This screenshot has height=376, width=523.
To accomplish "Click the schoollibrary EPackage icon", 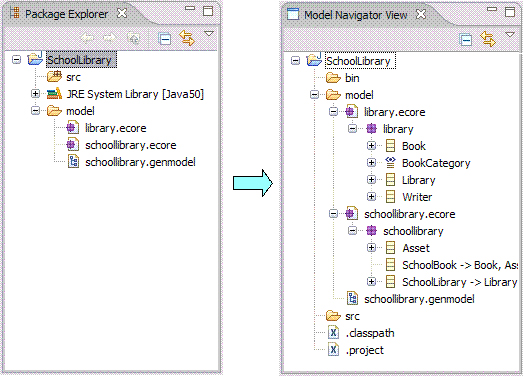I will point(371,231).
